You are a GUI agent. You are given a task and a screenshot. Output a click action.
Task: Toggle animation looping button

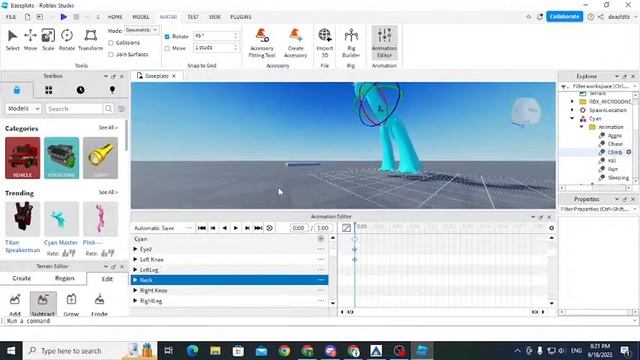click(x=269, y=228)
